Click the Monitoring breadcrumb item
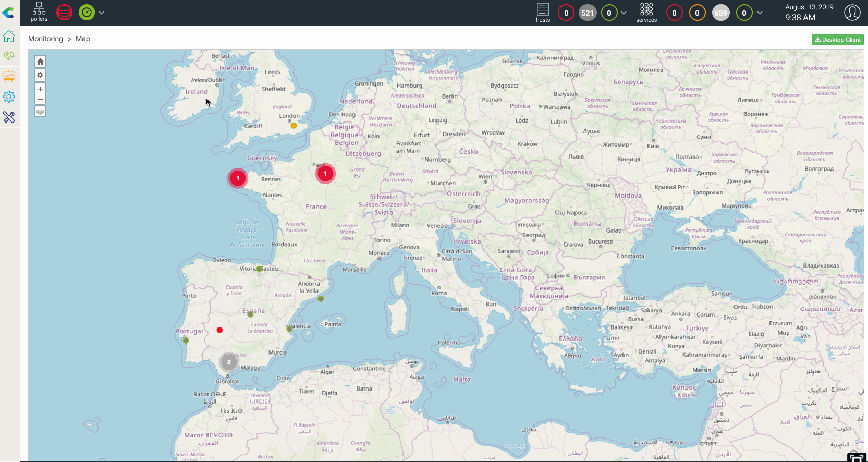868x462 pixels. pos(45,39)
